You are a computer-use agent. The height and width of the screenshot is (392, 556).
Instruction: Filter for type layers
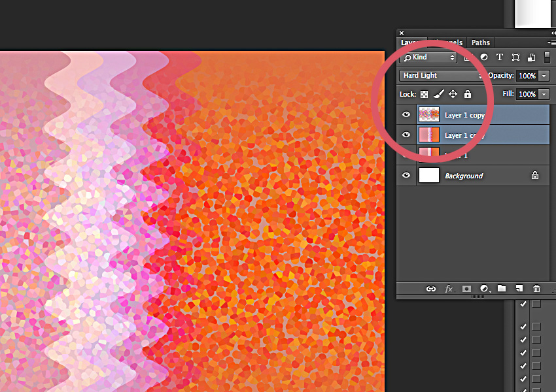click(500, 57)
